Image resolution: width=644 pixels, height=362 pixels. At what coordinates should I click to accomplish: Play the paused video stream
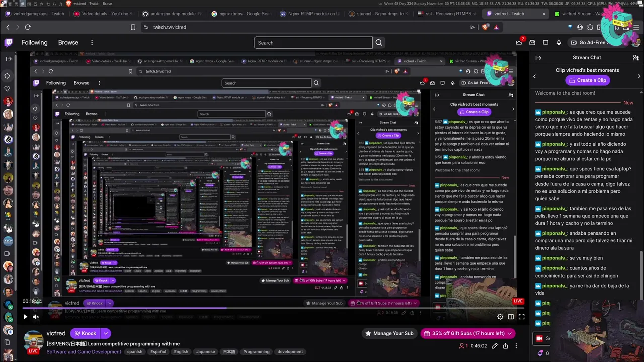pyautogui.click(x=25, y=317)
